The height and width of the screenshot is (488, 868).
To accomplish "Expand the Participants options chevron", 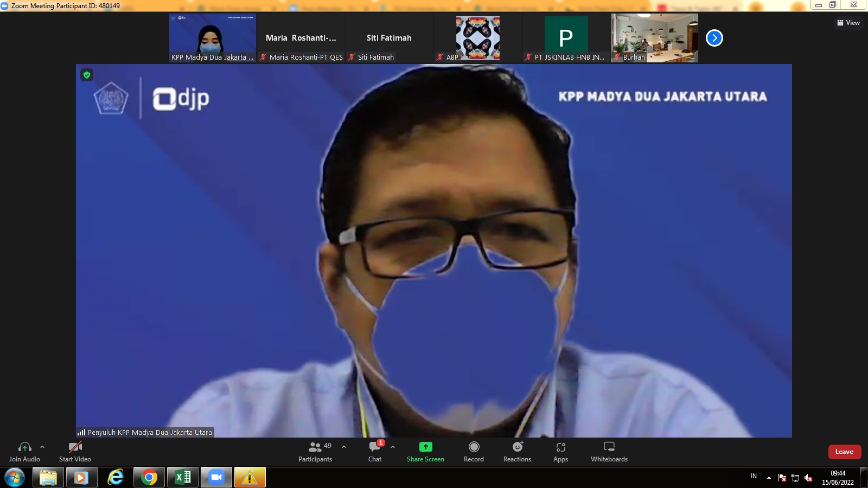I will pos(344,447).
